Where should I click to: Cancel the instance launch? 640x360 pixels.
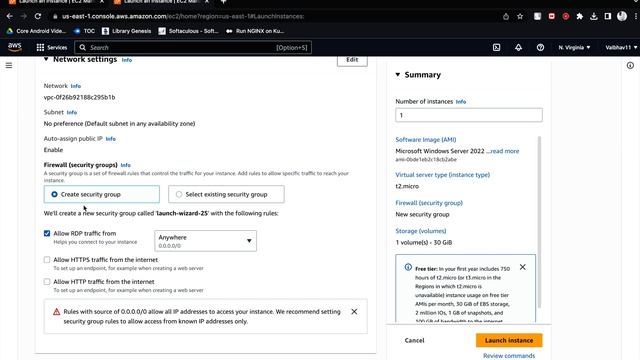pos(414,340)
